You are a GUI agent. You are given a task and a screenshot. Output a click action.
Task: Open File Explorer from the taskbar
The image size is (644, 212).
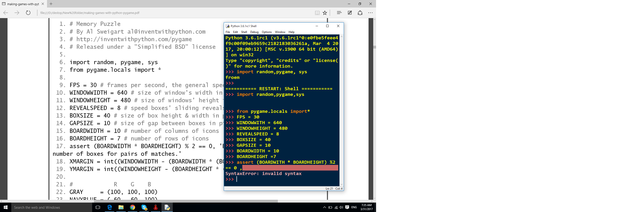pyautogui.click(x=121, y=207)
